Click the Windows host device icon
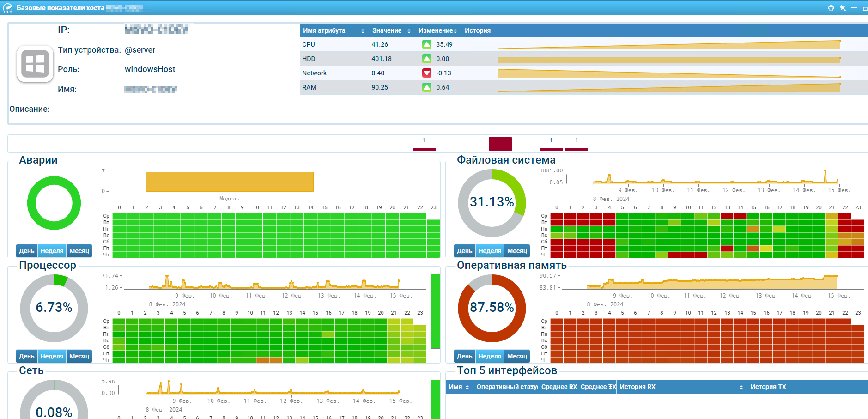The height and width of the screenshot is (419, 868). click(35, 64)
